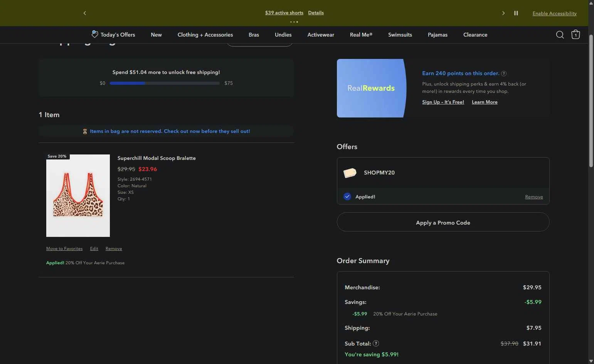Click Sign Up - It's Free link

(443, 102)
